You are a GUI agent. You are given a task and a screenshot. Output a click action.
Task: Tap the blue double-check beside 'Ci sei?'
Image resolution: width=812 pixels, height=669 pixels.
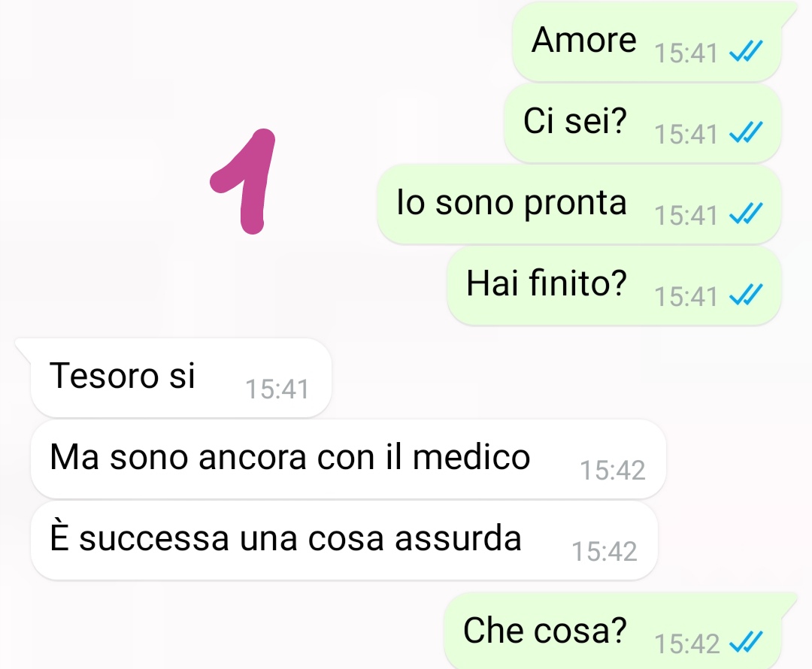click(746, 132)
